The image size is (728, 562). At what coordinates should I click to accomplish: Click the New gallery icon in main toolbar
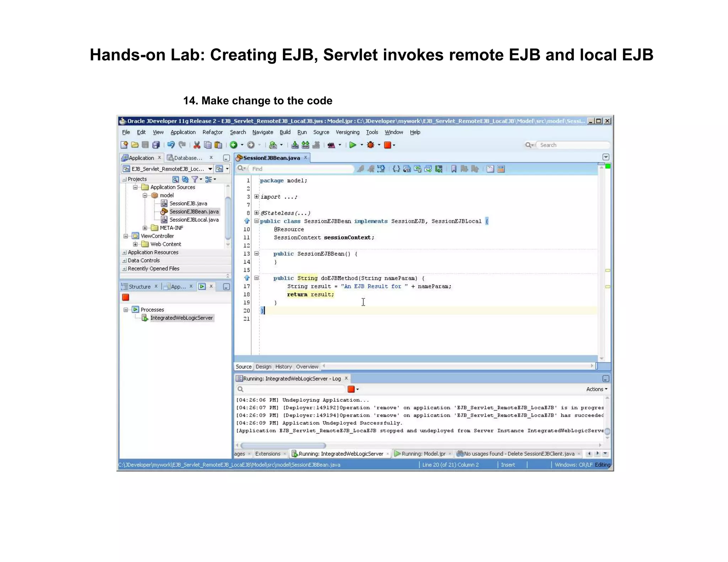124,145
